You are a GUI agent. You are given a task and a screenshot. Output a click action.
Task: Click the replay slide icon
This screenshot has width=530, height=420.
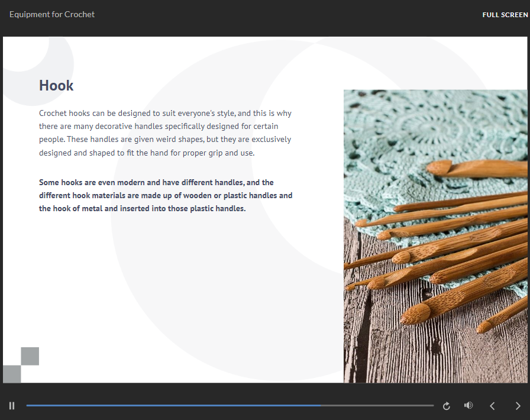446,406
